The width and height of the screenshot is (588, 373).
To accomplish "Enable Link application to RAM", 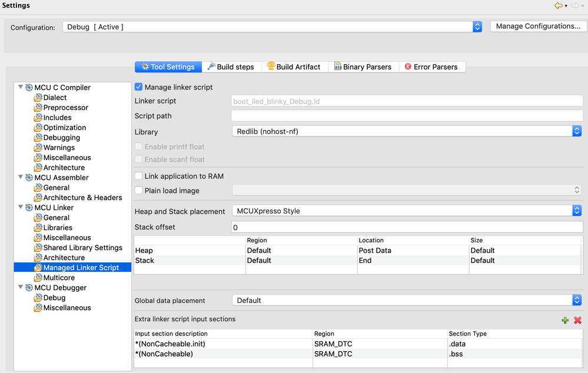I will click(x=139, y=176).
